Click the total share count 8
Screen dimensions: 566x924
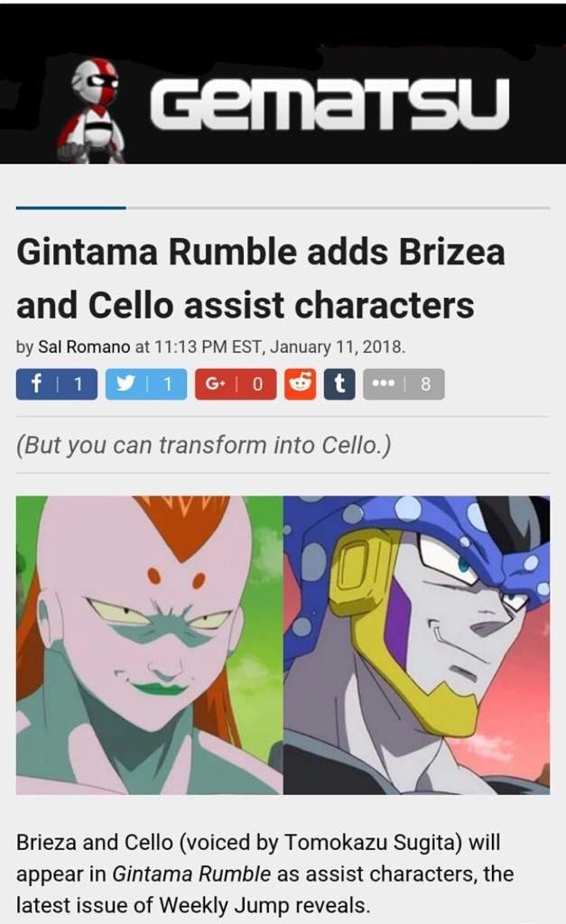426,384
